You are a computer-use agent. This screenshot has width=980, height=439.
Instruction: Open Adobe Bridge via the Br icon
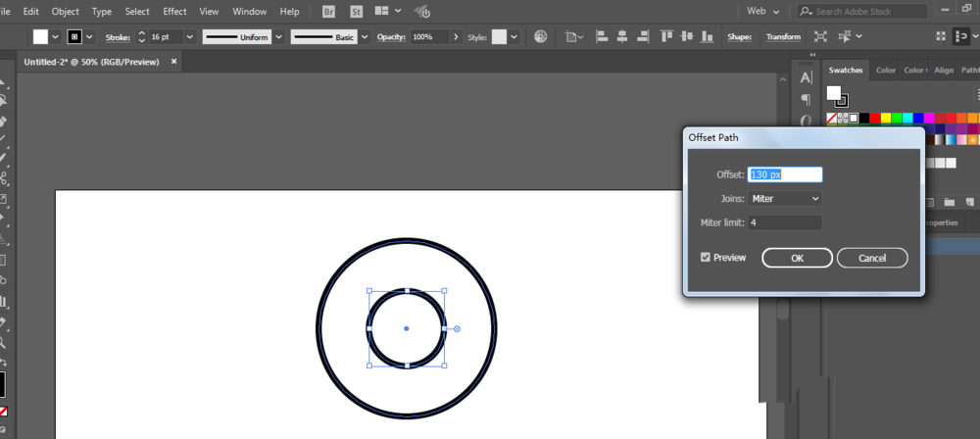coord(328,11)
